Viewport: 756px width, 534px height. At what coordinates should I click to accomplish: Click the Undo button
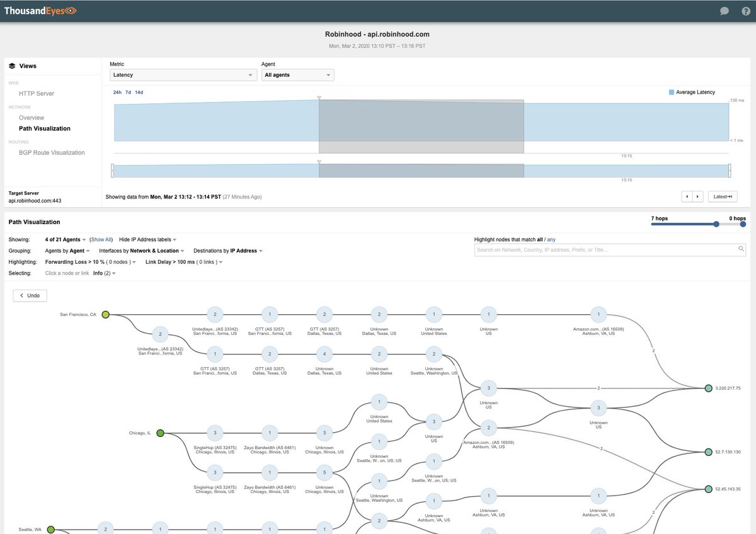click(x=30, y=295)
